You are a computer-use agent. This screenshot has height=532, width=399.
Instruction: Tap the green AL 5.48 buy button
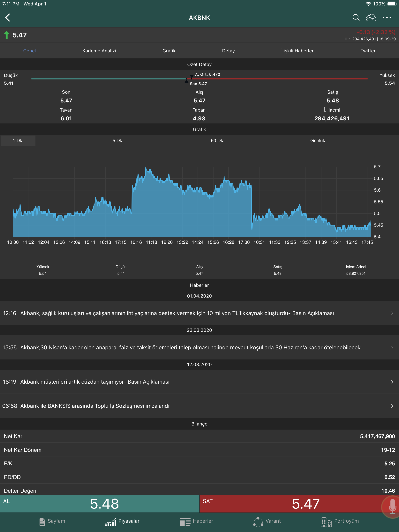click(100, 504)
